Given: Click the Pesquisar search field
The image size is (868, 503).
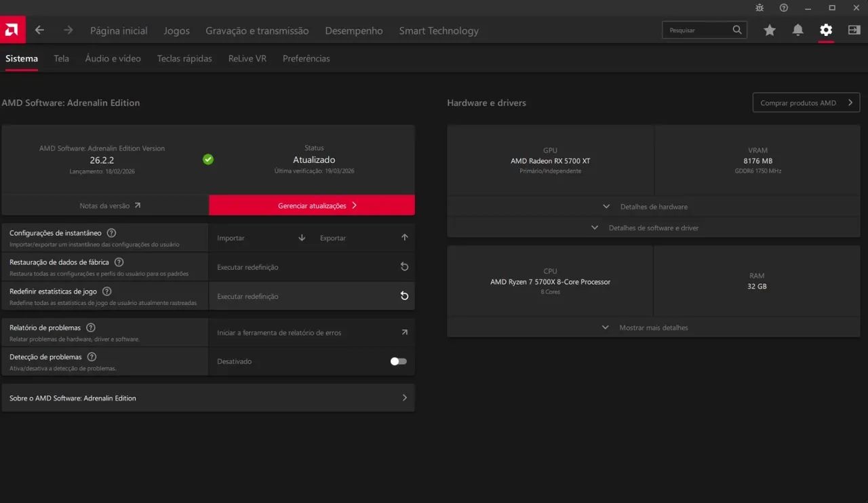Looking at the screenshot, I should 705,30.
